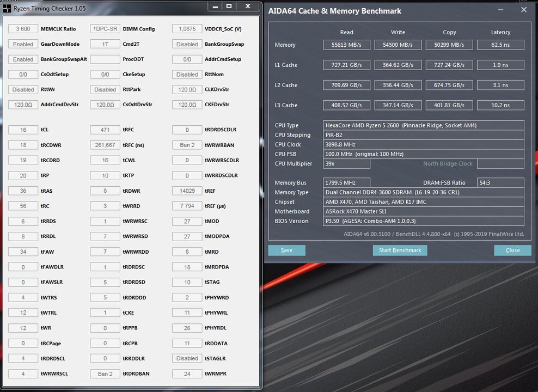Select the CkeSetup value field

pyautogui.click(x=105, y=75)
